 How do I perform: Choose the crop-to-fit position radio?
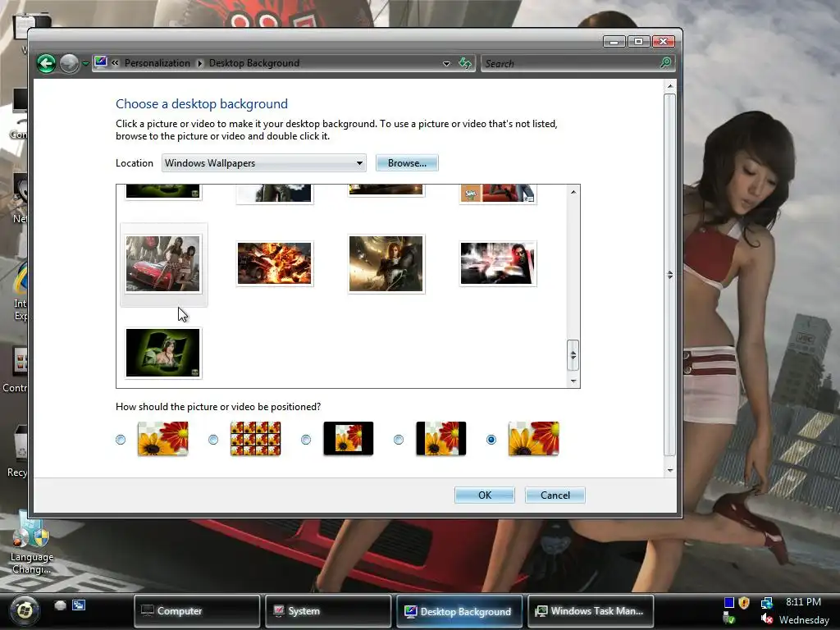point(491,440)
